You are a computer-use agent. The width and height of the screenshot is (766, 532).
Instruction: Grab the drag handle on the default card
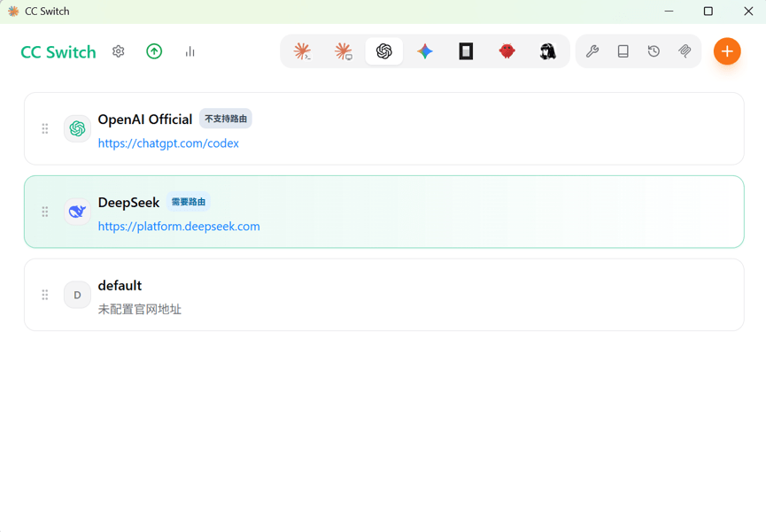(45, 295)
